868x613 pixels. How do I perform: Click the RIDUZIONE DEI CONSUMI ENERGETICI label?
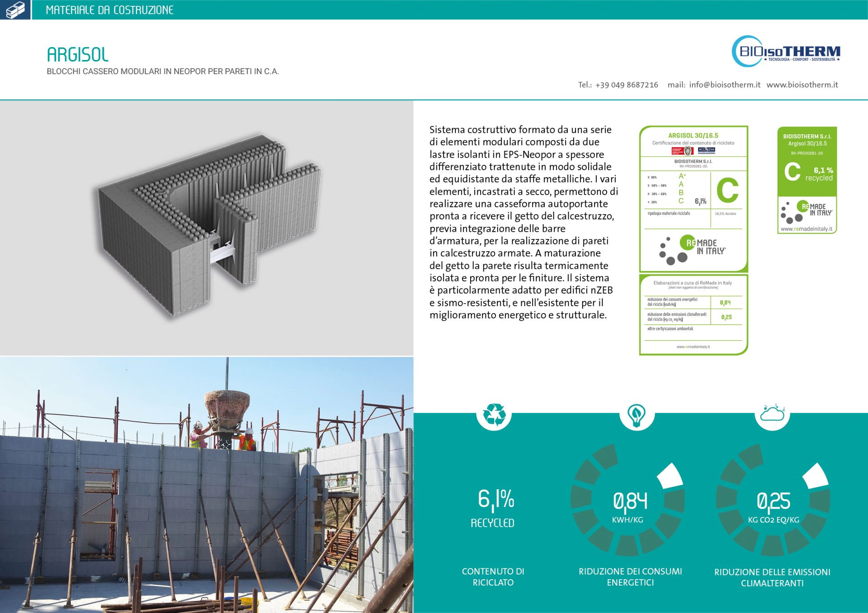pyautogui.click(x=630, y=577)
